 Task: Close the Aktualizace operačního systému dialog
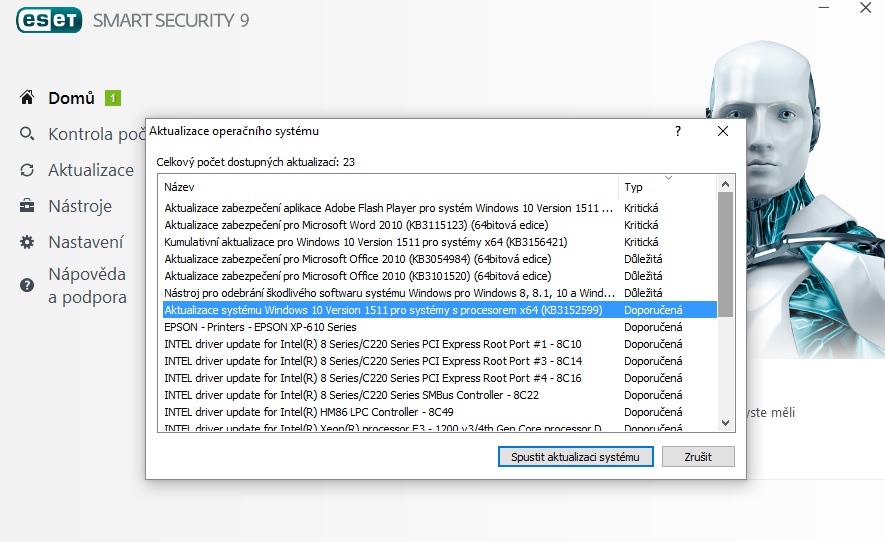point(723,131)
